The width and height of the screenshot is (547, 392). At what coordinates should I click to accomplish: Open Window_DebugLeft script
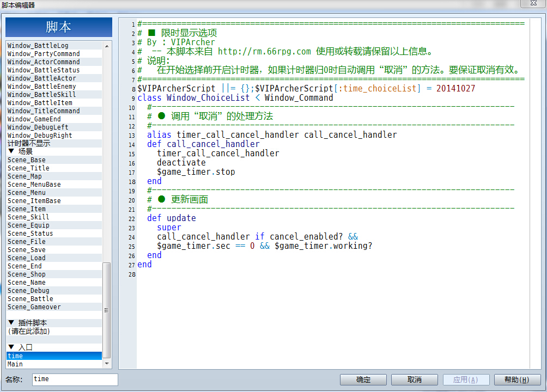click(54, 127)
